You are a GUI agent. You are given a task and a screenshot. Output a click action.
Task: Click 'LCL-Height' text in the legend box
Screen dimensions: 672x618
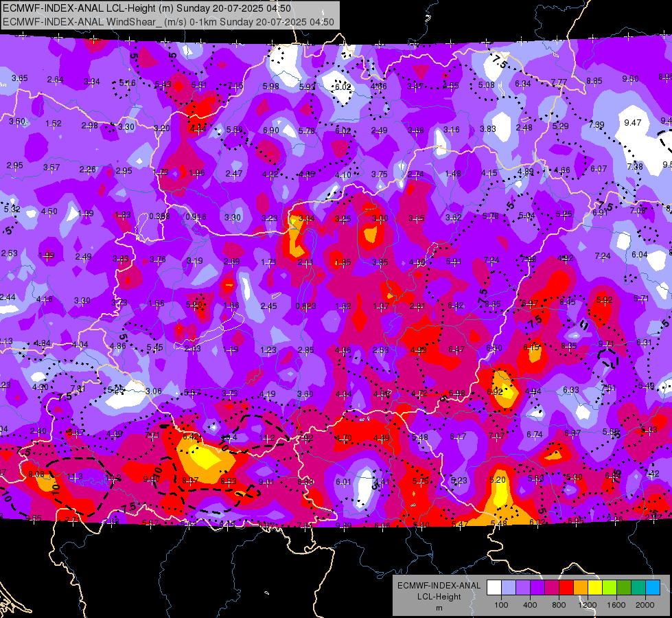coord(439,597)
